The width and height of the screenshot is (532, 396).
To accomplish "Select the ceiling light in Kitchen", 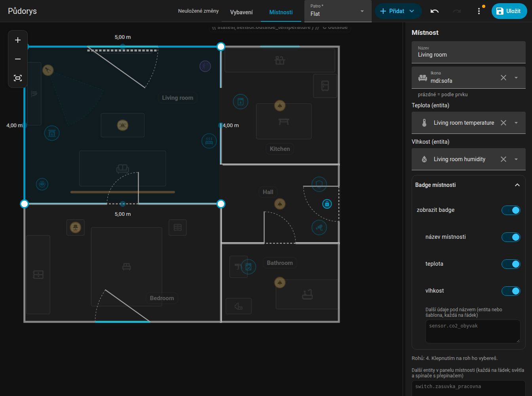I will (280, 106).
